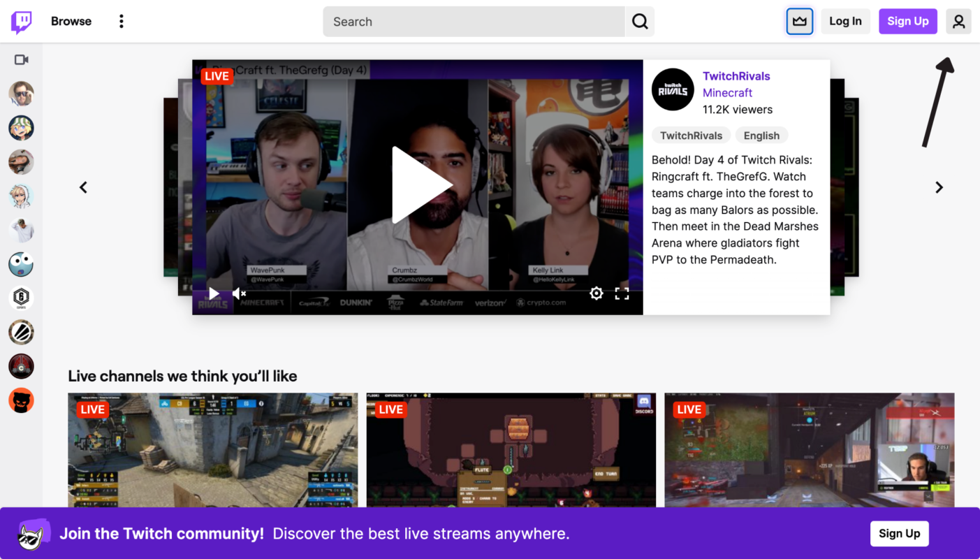Open the sidebar channel with orange black-cat avatar
The width and height of the screenshot is (980, 559).
[21, 400]
